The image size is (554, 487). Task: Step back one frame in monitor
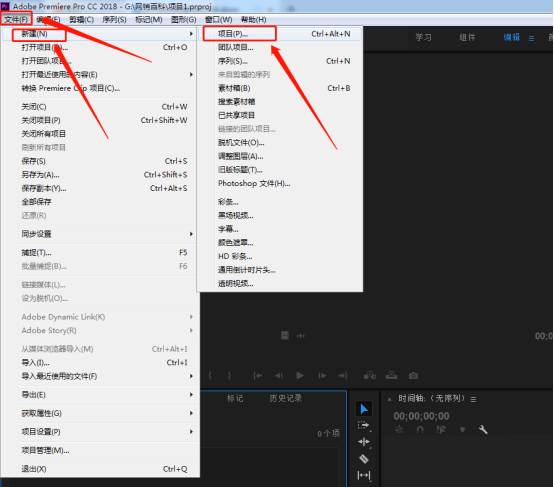279,375
